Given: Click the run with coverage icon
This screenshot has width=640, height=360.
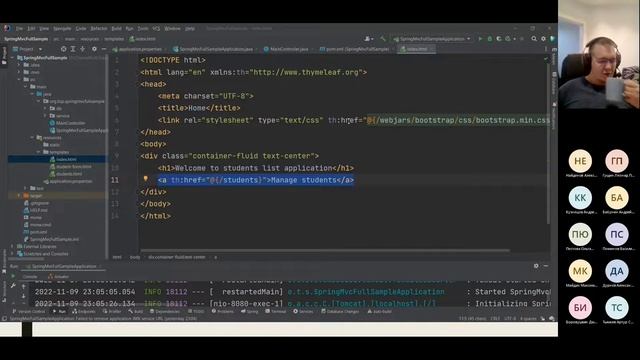Looking at the screenshot, I should click(x=498, y=39).
